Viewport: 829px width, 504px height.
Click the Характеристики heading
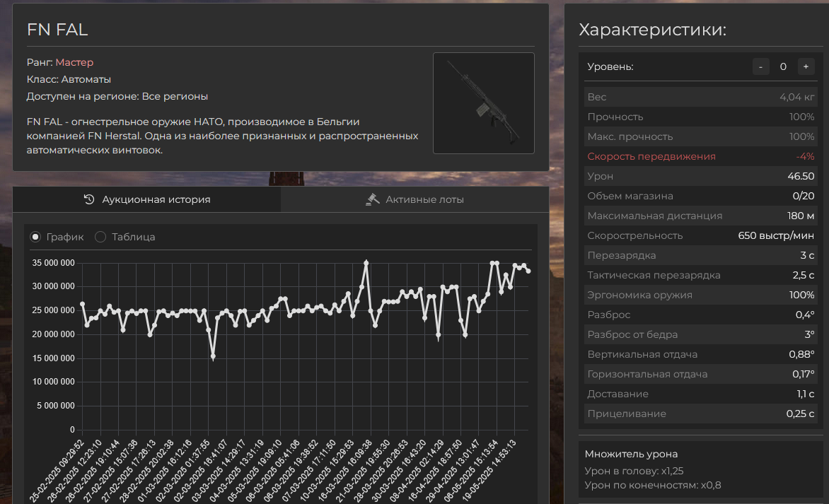click(652, 30)
